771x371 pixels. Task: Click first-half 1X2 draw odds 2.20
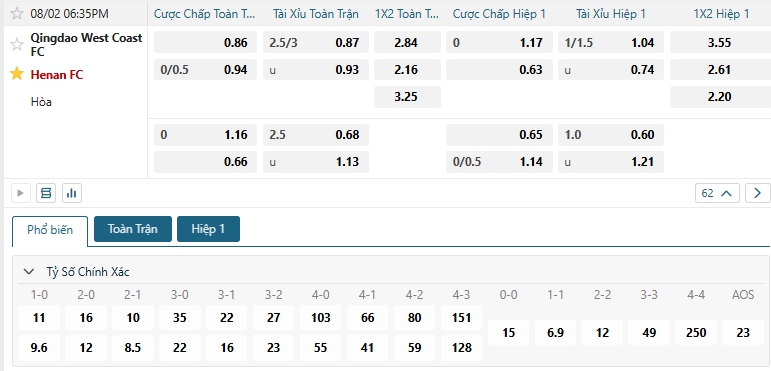click(x=719, y=97)
